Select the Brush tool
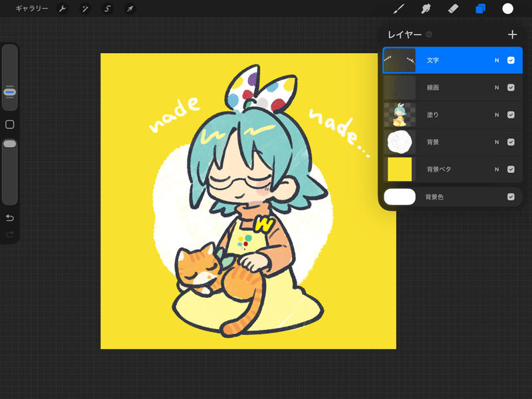The width and height of the screenshot is (532, 399). point(398,9)
